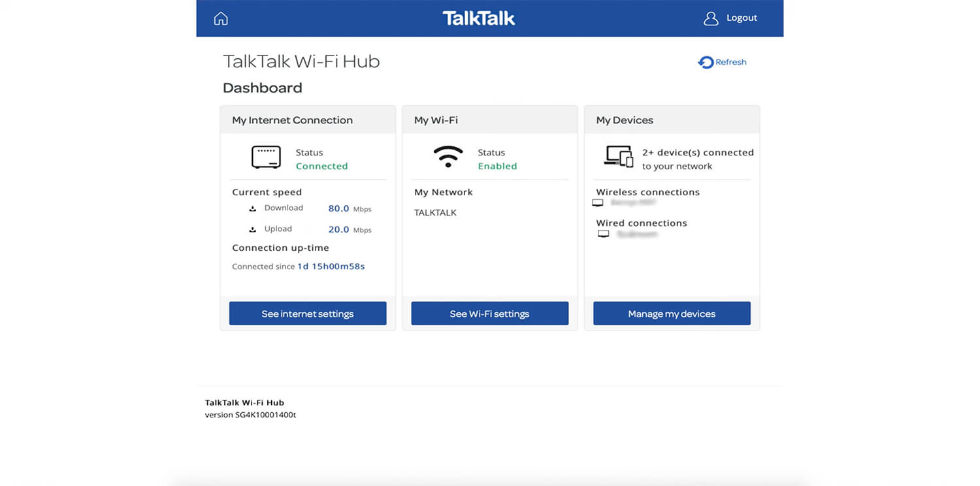980x486 pixels.
Task: Click the wireless connection device icon
Action: click(x=597, y=203)
